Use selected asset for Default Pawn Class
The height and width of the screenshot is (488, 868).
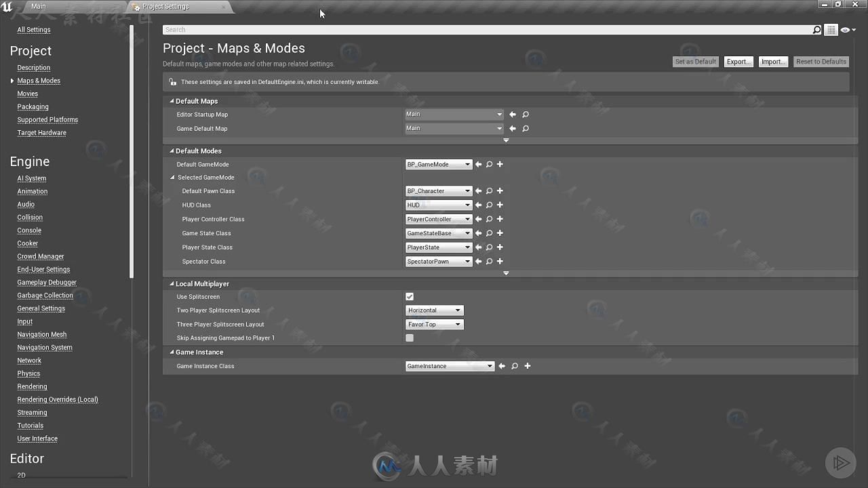click(479, 191)
